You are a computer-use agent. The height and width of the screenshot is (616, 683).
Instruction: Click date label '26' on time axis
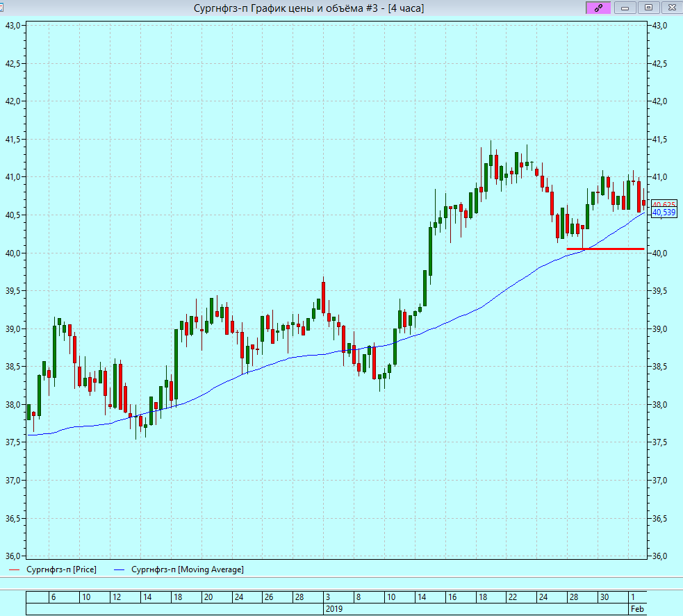coord(269,597)
